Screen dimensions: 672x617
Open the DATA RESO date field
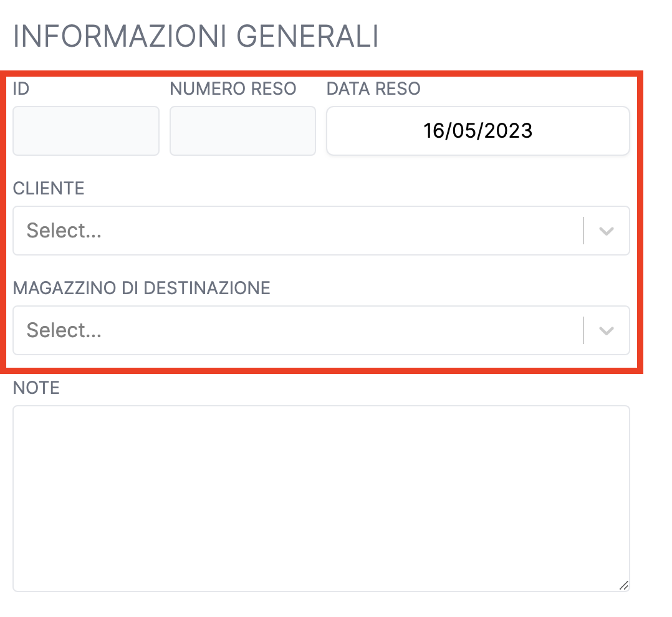(478, 131)
